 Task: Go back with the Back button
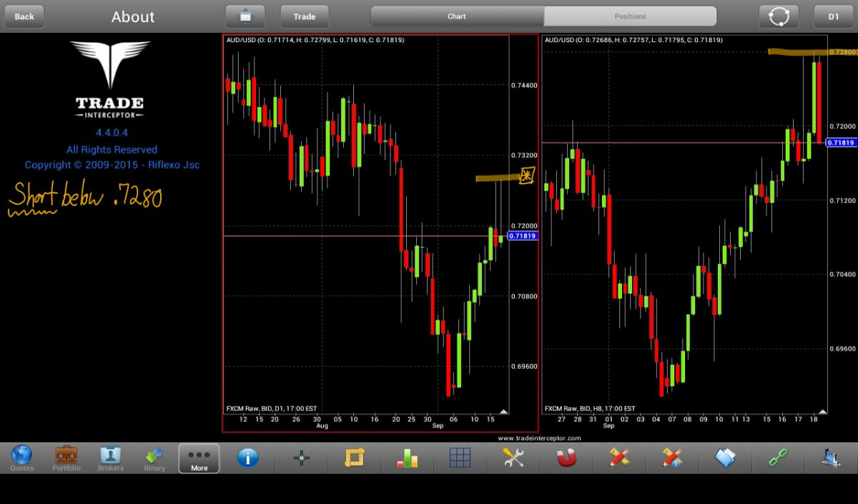(x=24, y=16)
